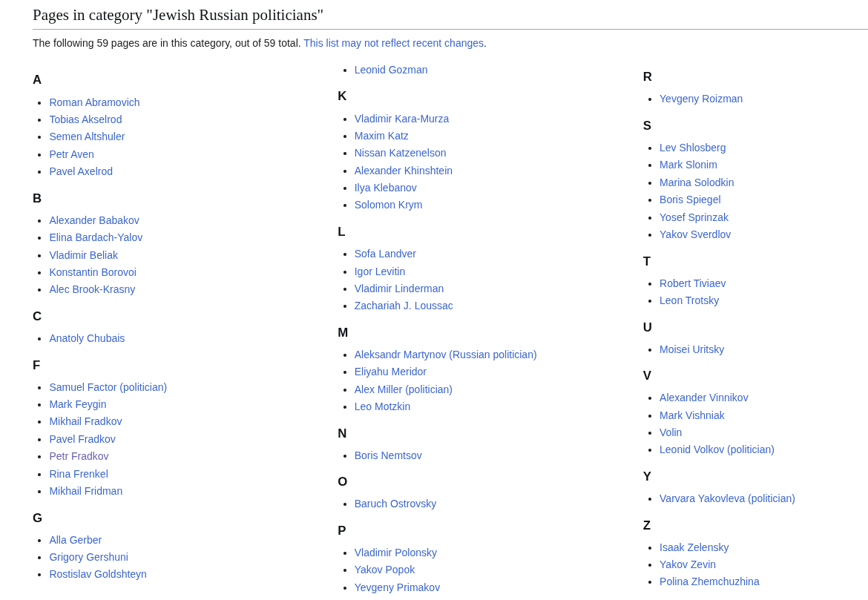Viewport: 868px width, 600px height.
Task: Open Sofa Landver link
Action: click(385, 254)
